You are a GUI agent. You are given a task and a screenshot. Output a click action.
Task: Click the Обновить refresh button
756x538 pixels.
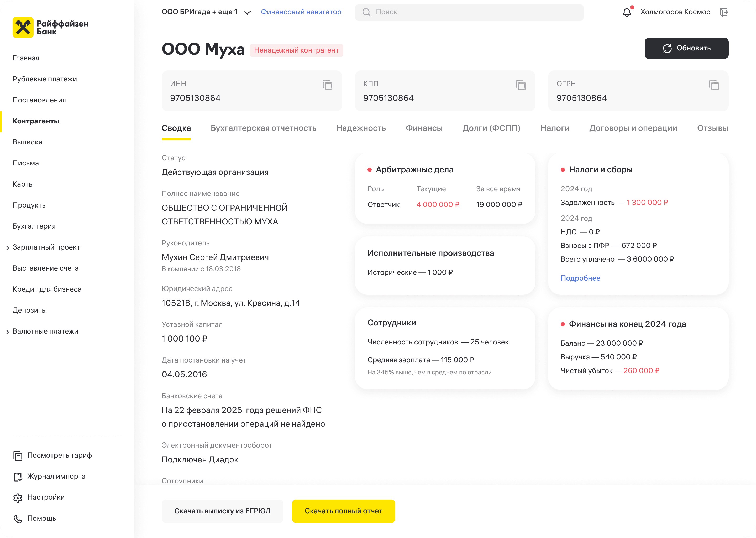coord(686,48)
